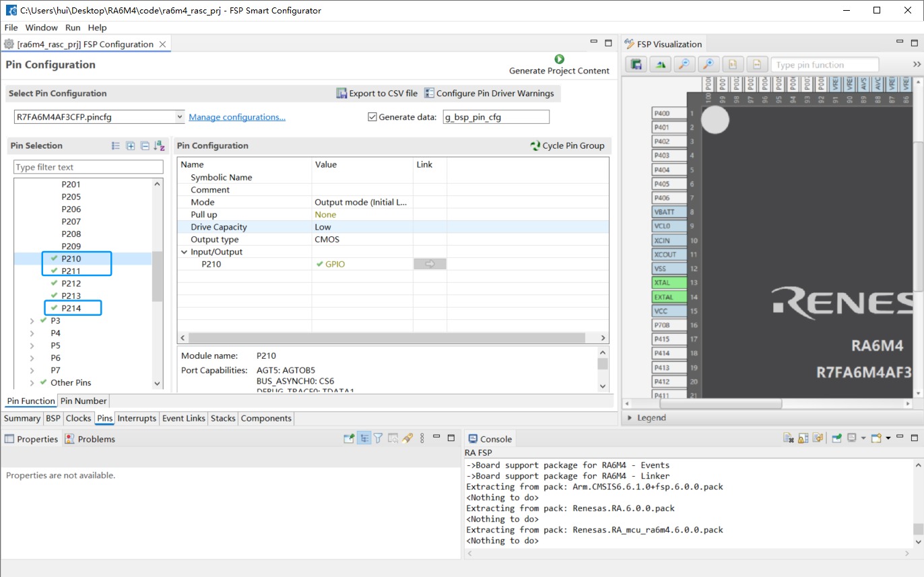Collapse all pins in Pin Selection

(x=144, y=145)
